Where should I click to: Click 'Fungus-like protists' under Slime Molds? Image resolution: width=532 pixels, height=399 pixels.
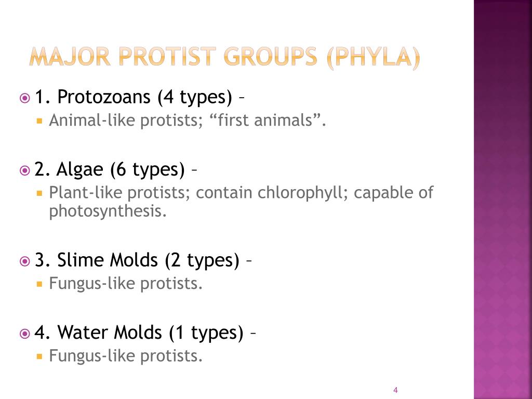125,284
